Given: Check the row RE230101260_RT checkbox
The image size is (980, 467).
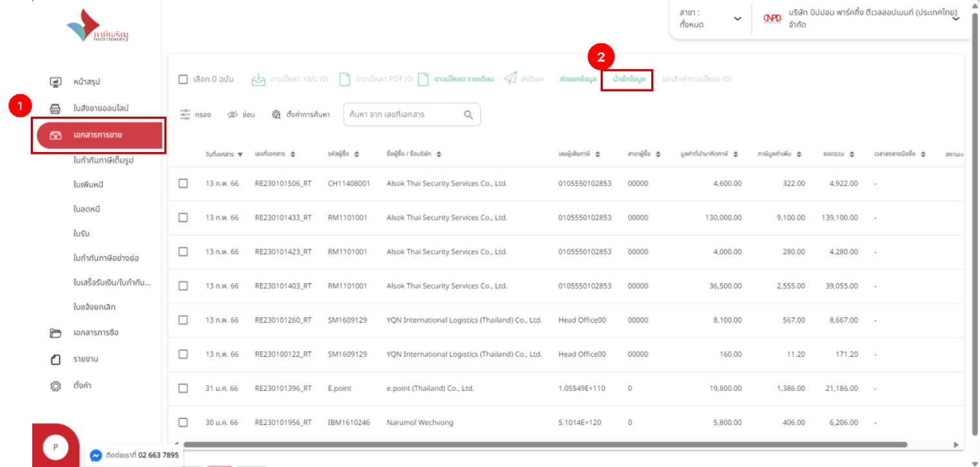Looking at the screenshot, I should pyautogui.click(x=183, y=320).
